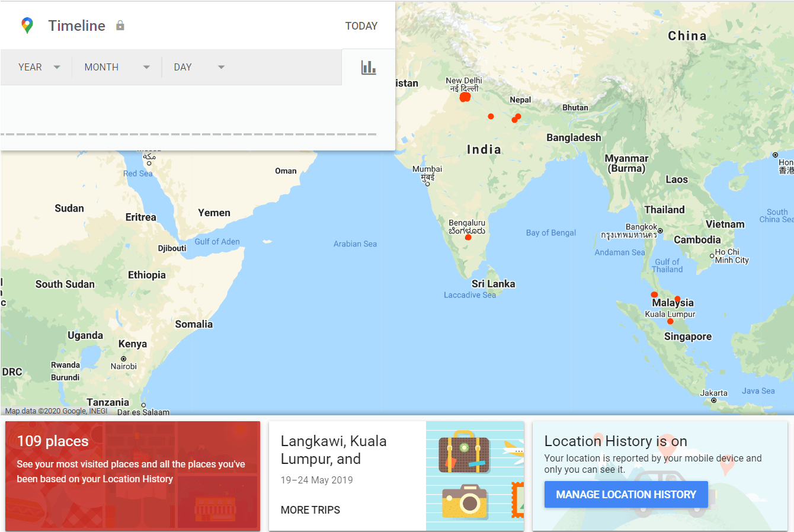Image resolution: width=794 pixels, height=532 pixels.
Task: Expand the DAY selector
Action: (198, 67)
